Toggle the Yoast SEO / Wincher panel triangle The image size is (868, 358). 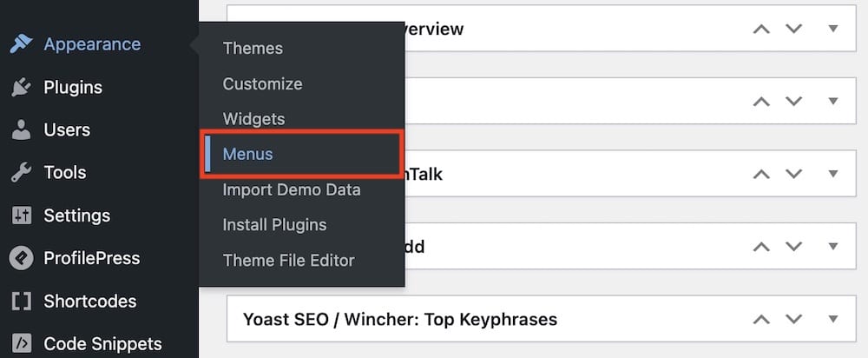pos(833,319)
